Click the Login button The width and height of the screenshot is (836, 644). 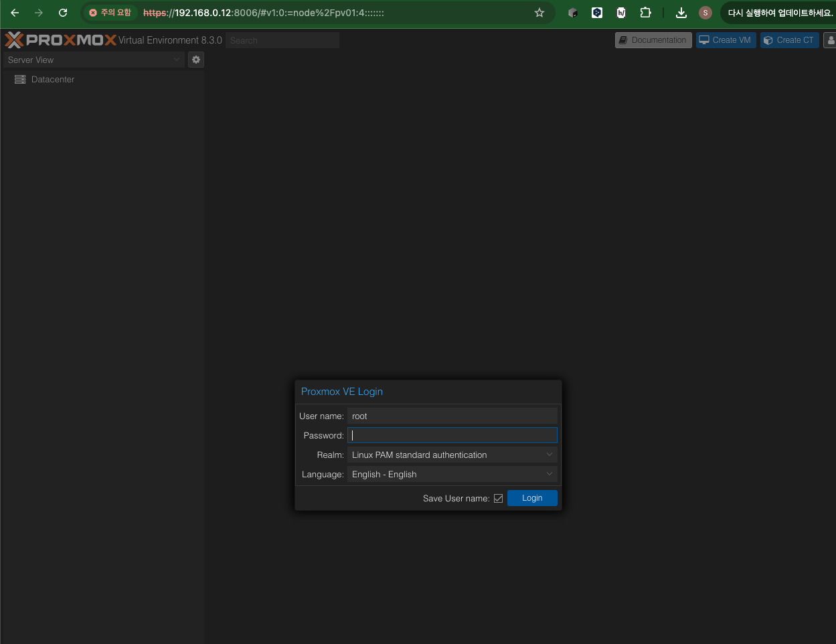[532, 498]
